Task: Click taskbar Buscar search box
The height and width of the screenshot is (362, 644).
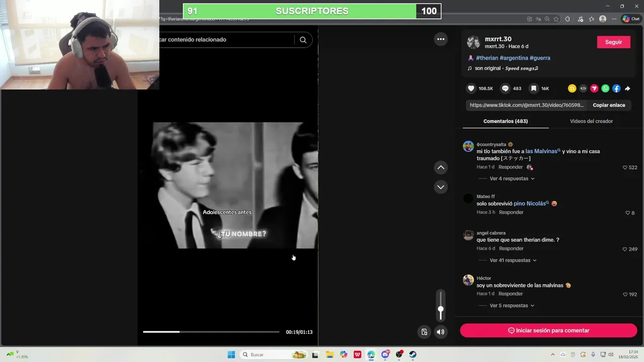Action: click(x=274, y=354)
